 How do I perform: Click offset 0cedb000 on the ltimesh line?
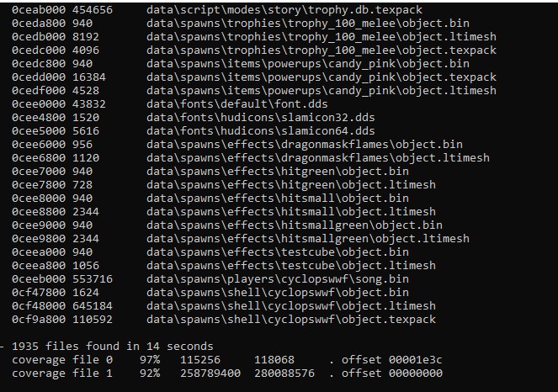[x=39, y=37]
